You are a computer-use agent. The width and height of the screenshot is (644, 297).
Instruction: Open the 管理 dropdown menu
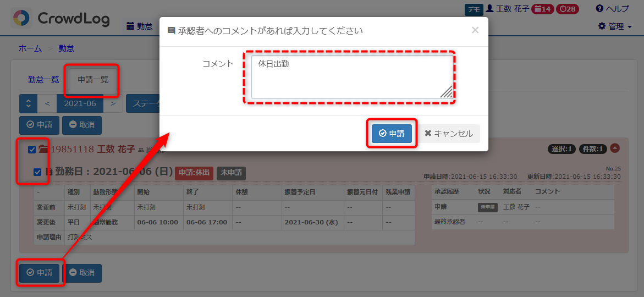click(x=615, y=26)
